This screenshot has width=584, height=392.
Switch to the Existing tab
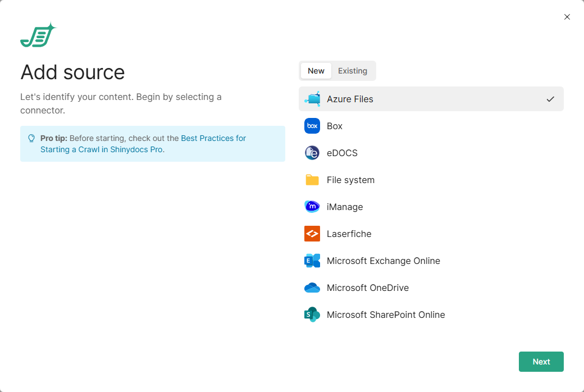pyautogui.click(x=352, y=71)
